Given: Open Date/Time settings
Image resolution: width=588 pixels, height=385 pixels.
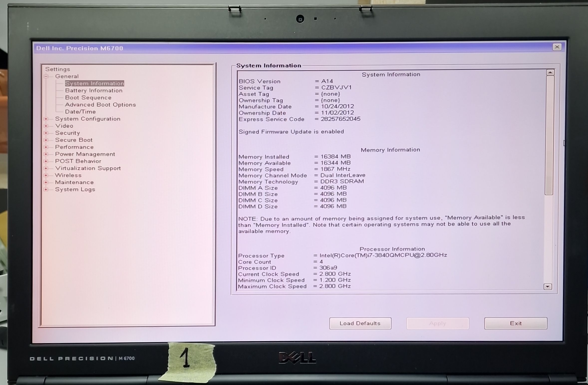Looking at the screenshot, I should click(x=80, y=112).
